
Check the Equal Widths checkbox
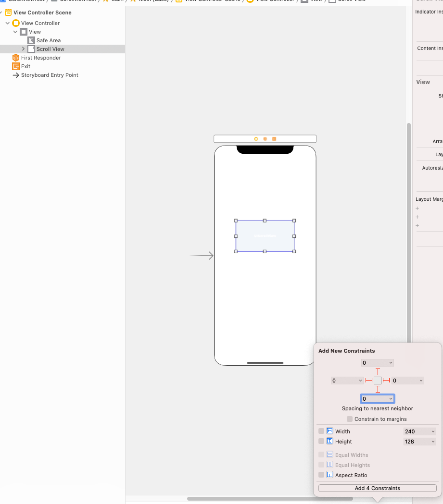pos(321,455)
